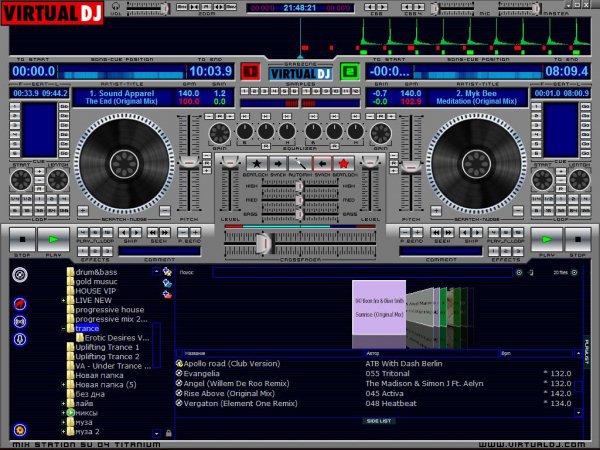Viewport: 600px width, 450px height.
Task: Open the SIDE LIST tab
Action: point(379,421)
